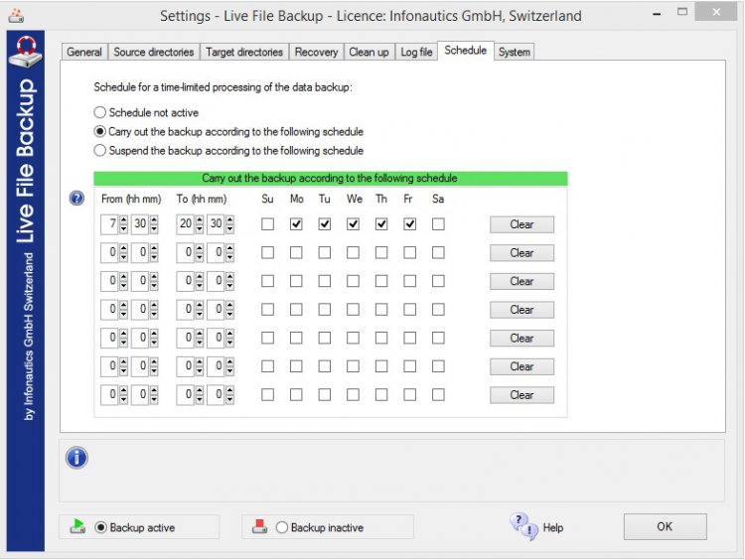Uncheck Tuesday in the first schedule row
This screenshot has height=560, width=745.
tap(325, 224)
